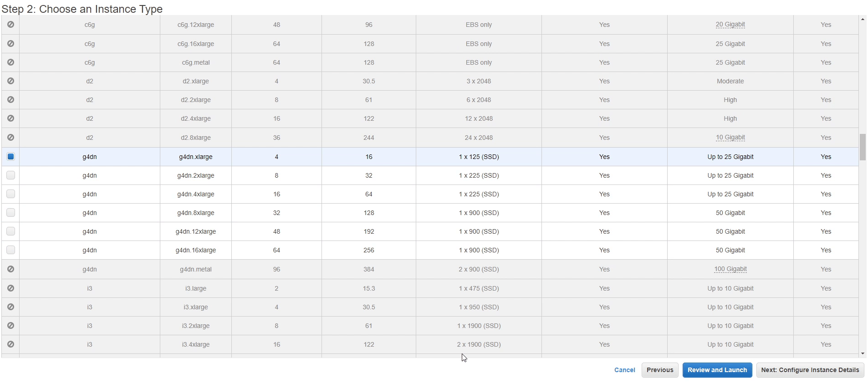Choose the g4dn.8xlarge instance checkbox
Image resolution: width=868 pixels, height=384 pixels.
[x=10, y=213]
